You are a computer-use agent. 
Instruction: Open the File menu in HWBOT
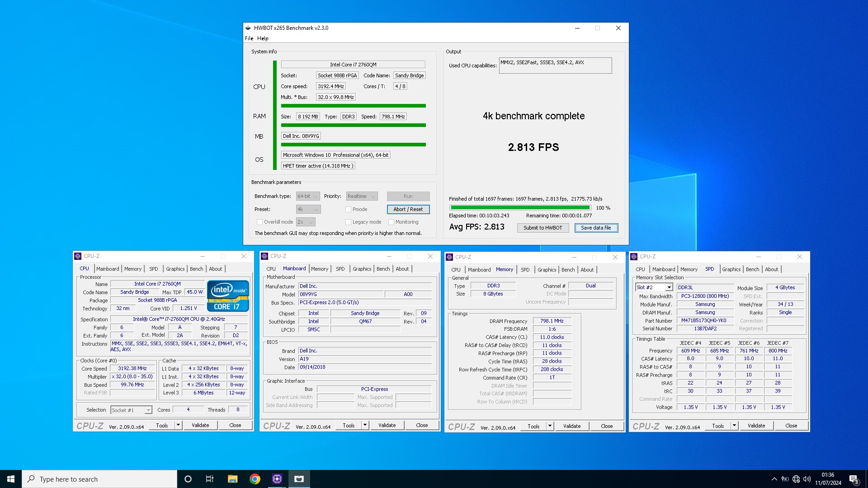[249, 38]
